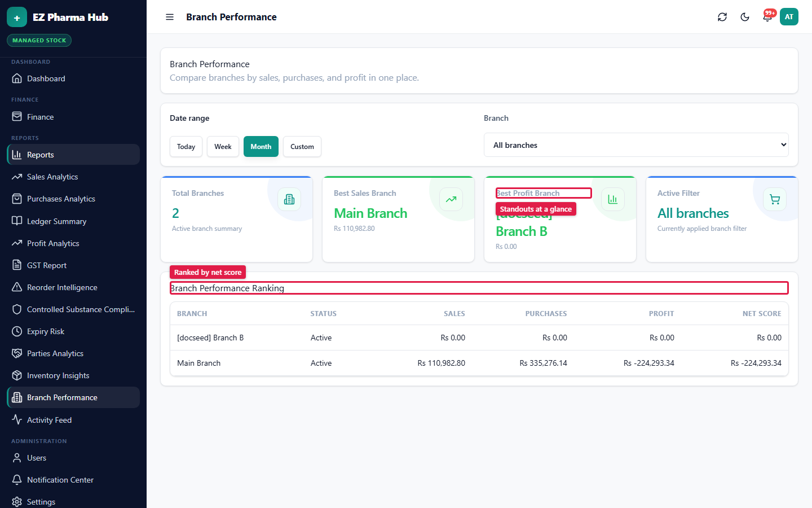Viewport: 812px width, 508px height.
Task: Open the All branches dropdown
Action: 636,145
